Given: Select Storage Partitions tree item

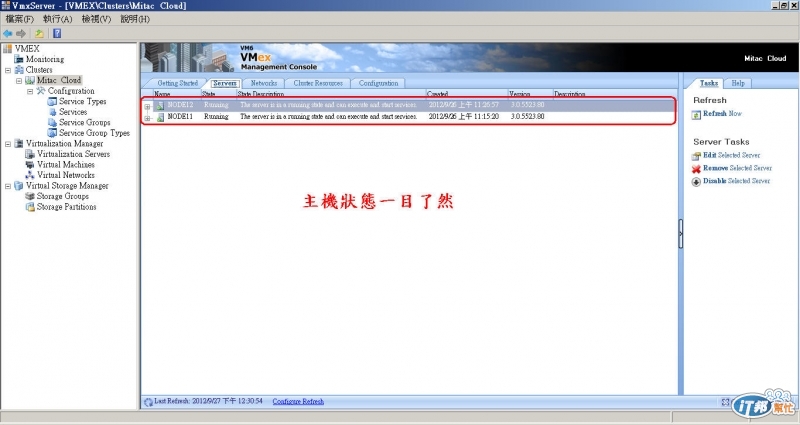Looking at the screenshot, I should point(66,207).
